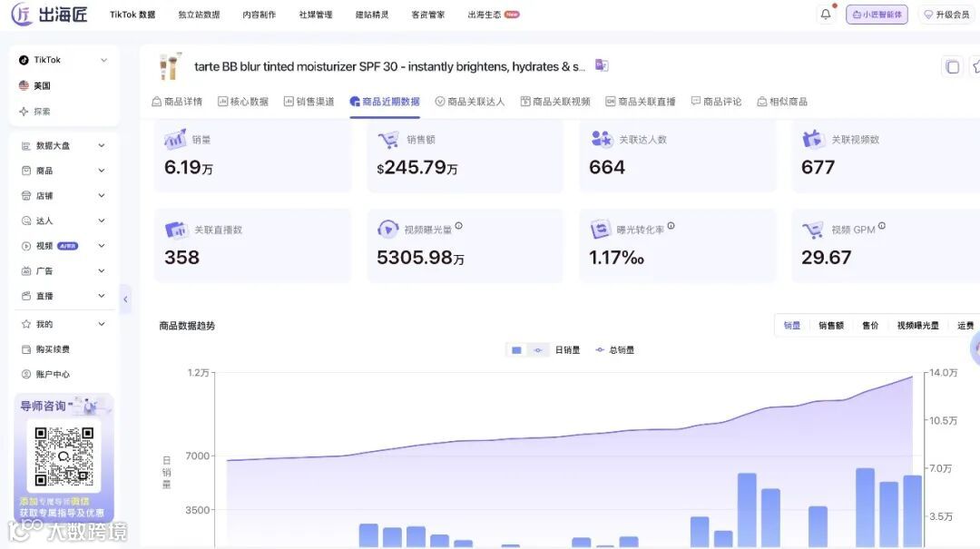This screenshot has height=549, width=980.
Task: Select the 商品近期数据 tab
Action: pos(385,102)
